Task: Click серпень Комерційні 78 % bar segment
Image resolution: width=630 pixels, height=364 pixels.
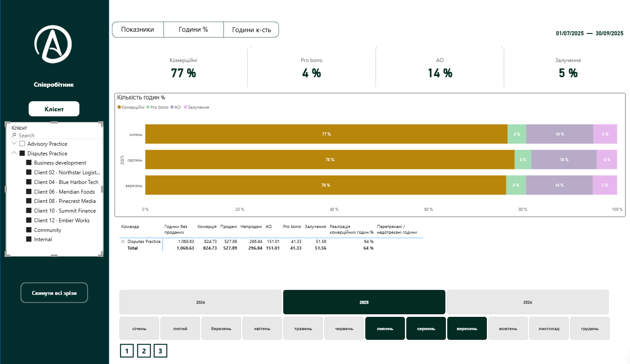Action: click(x=330, y=160)
